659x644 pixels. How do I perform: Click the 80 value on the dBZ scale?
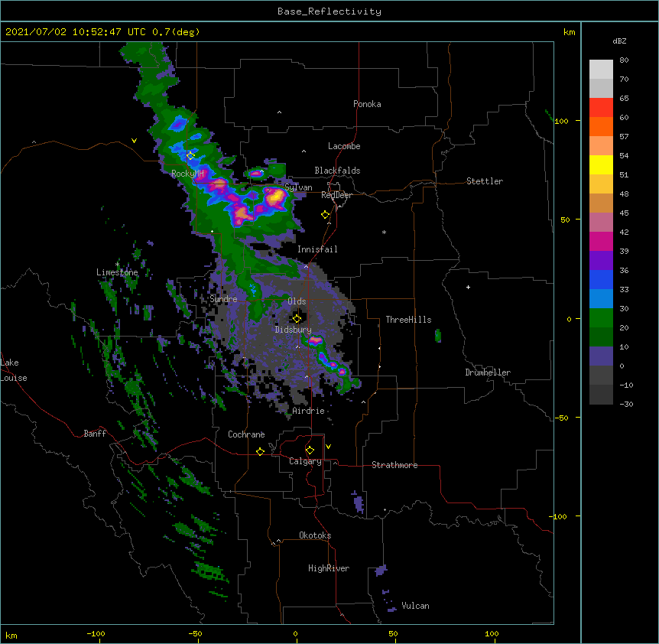click(x=624, y=60)
